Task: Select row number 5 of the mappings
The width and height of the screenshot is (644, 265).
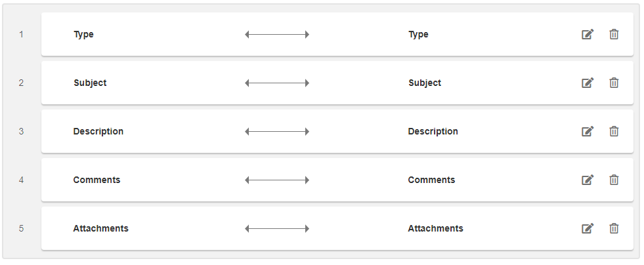Action: pos(21,228)
